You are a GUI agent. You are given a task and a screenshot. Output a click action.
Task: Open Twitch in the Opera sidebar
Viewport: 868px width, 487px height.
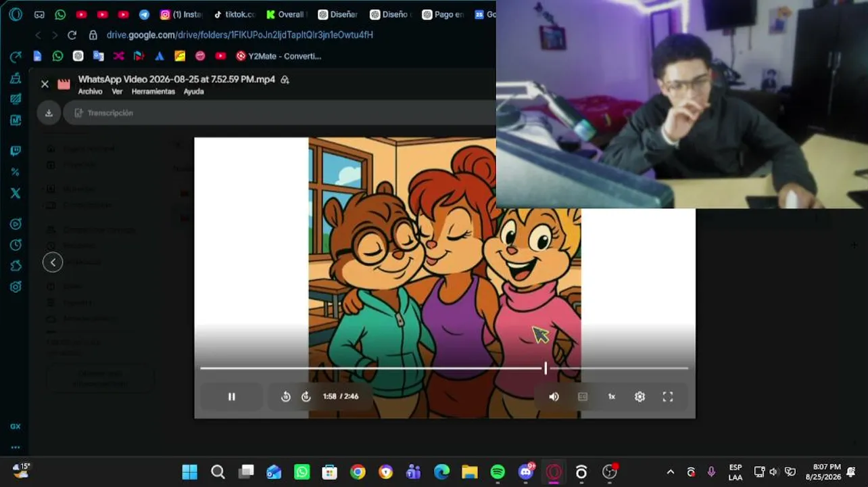click(x=16, y=151)
